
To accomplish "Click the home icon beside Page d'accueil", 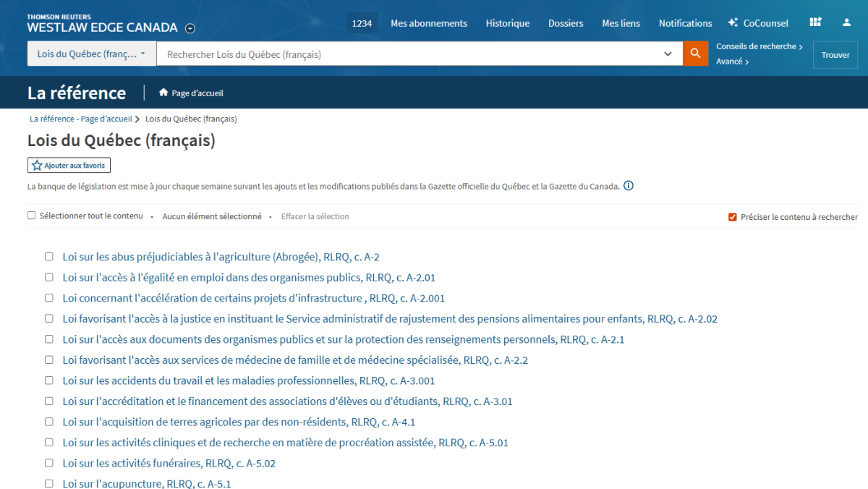I will [x=163, y=93].
